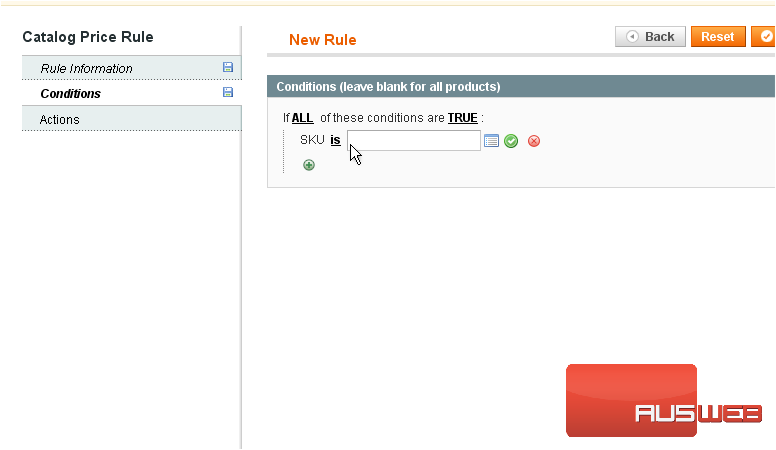776x450 pixels.
Task: Go back with the Back button
Action: (650, 37)
